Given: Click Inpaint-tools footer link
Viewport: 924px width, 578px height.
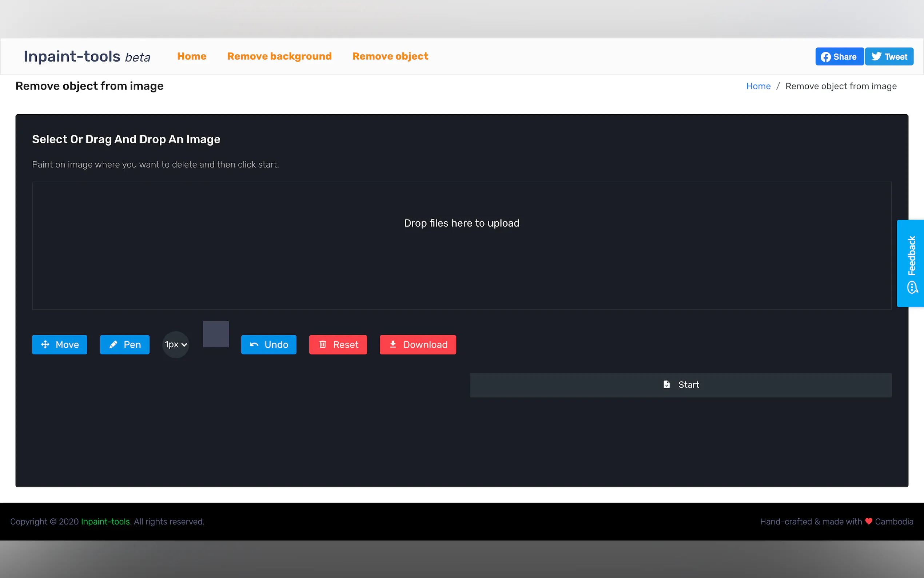Looking at the screenshot, I should coord(105,522).
